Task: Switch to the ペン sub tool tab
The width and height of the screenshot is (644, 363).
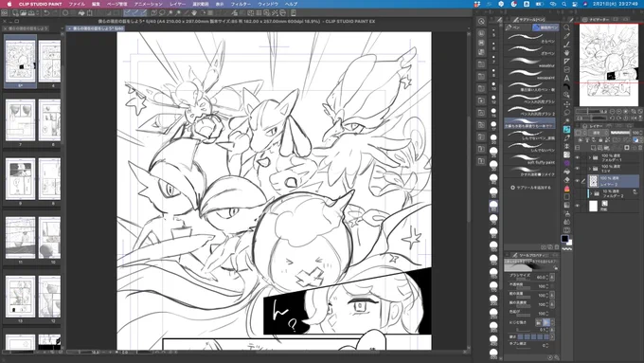Action: 517,27
